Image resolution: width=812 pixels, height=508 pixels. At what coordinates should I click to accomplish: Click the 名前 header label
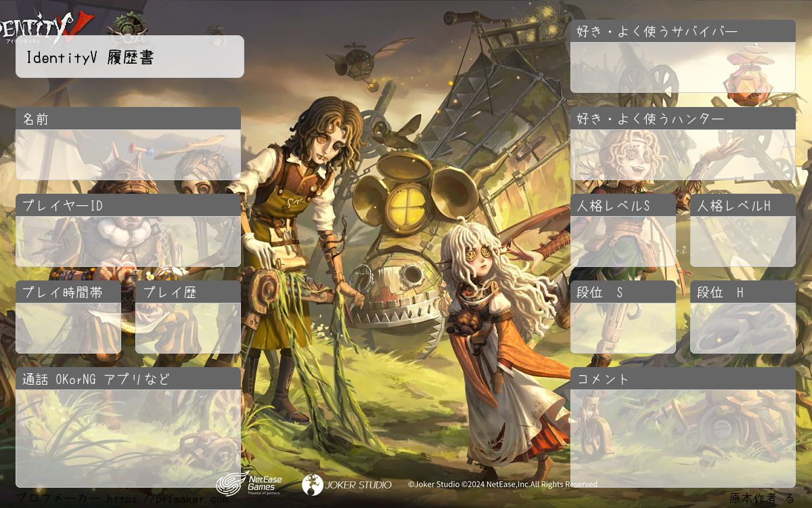128,119
